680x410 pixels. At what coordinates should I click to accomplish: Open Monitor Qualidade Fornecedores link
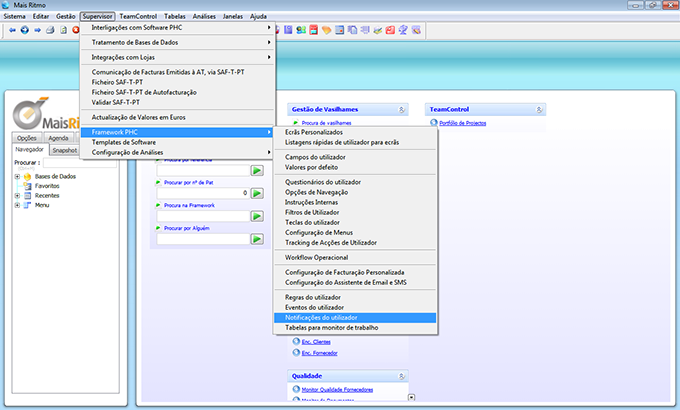(337, 390)
